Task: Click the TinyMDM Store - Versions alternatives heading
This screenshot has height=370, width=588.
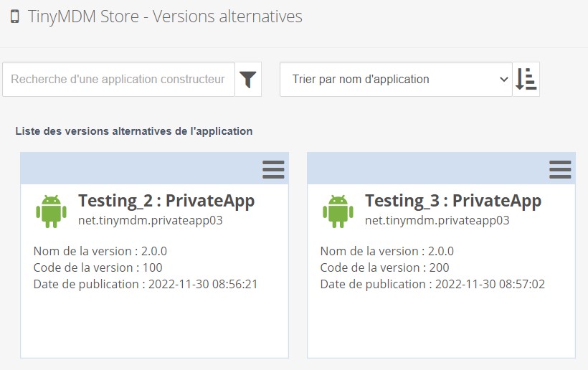Action: [165, 16]
